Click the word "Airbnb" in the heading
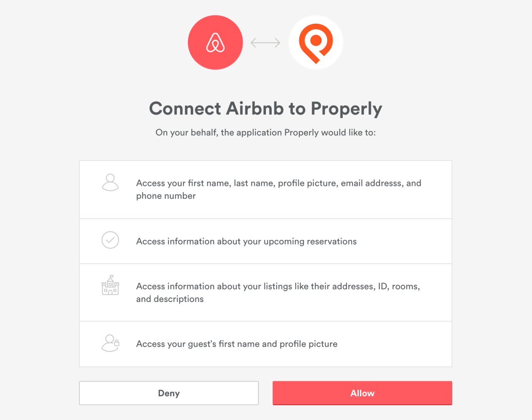Image resolution: width=532 pixels, height=420 pixels. click(x=255, y=109)
